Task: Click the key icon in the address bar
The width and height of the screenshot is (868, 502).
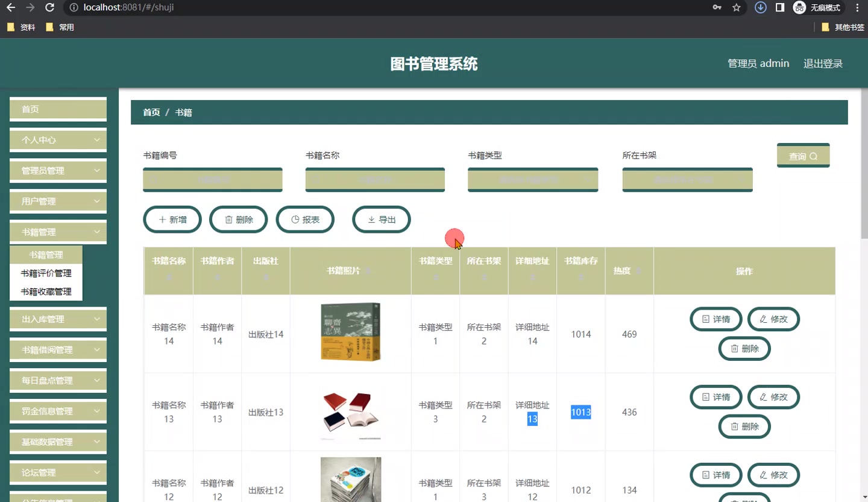Action: (717, 8)
